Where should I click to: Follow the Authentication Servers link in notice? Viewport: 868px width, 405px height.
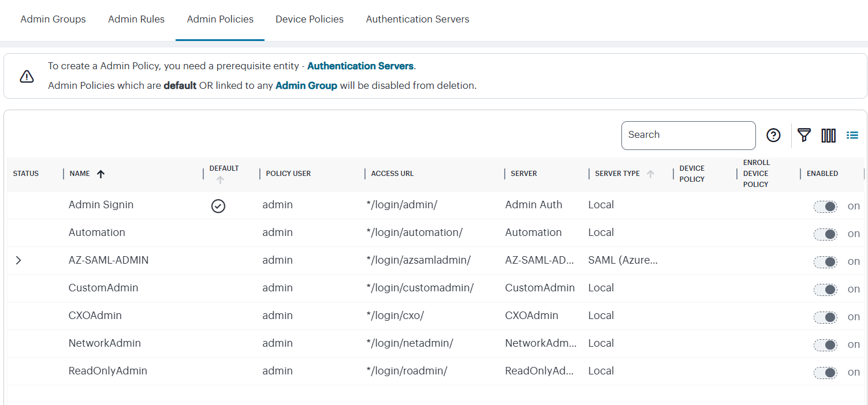pyautogui.click(x=360, y=66)
